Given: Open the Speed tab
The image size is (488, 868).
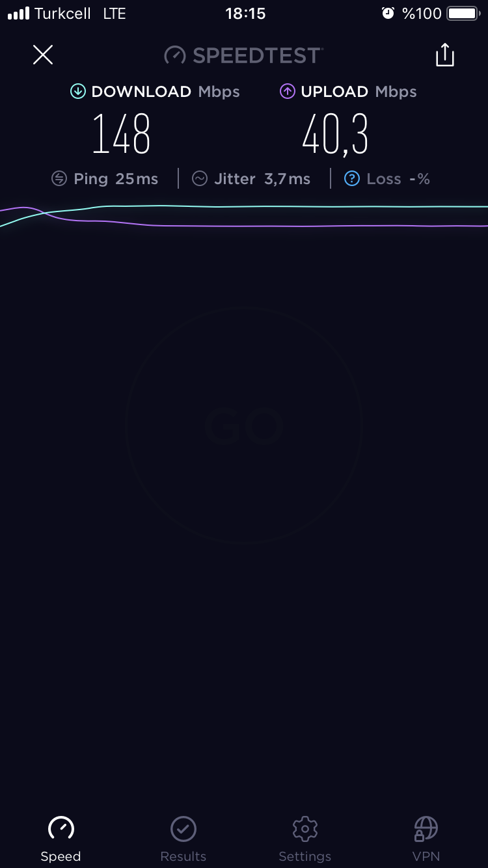Looking at the screenshot, I should pos(61,839).
